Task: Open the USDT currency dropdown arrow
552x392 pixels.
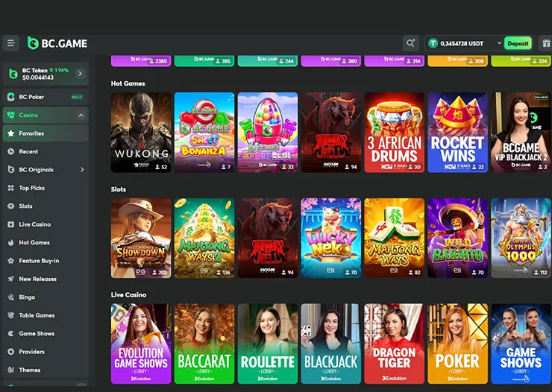Action: click(499, 43)
